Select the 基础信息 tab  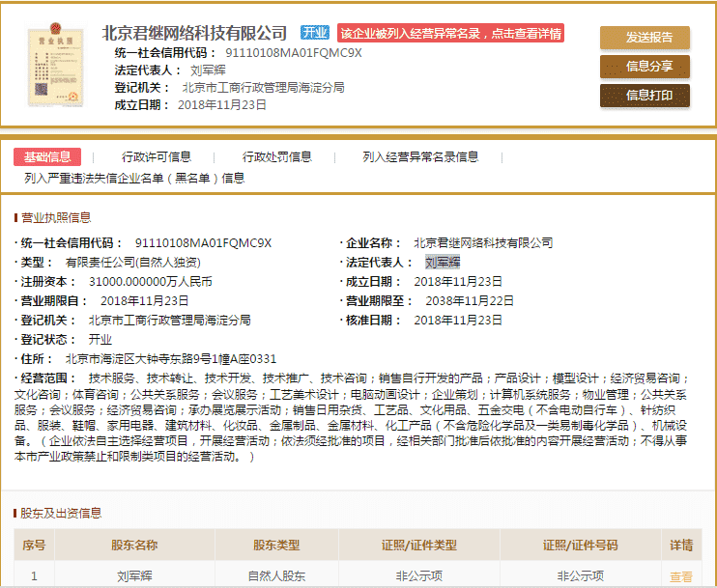(x=47, y=157)
